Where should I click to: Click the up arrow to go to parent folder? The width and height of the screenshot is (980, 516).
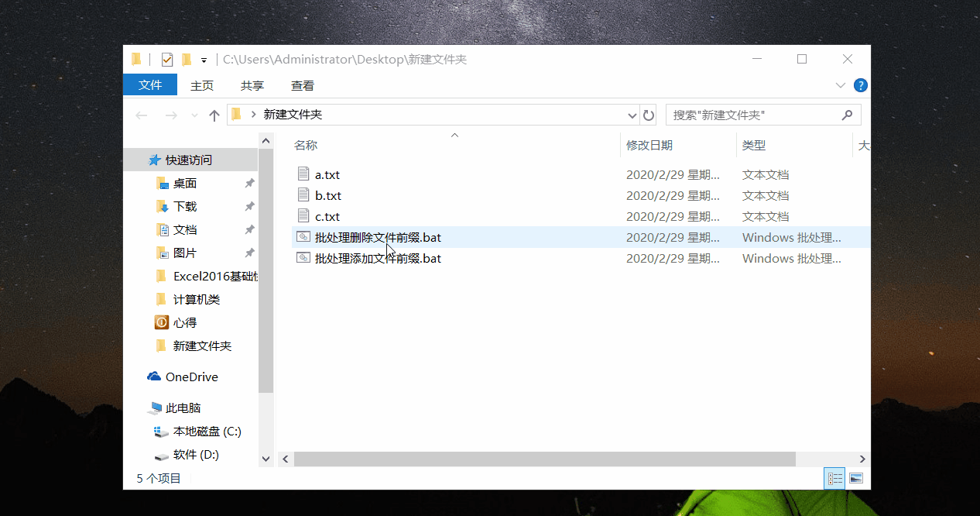(214, 114)
